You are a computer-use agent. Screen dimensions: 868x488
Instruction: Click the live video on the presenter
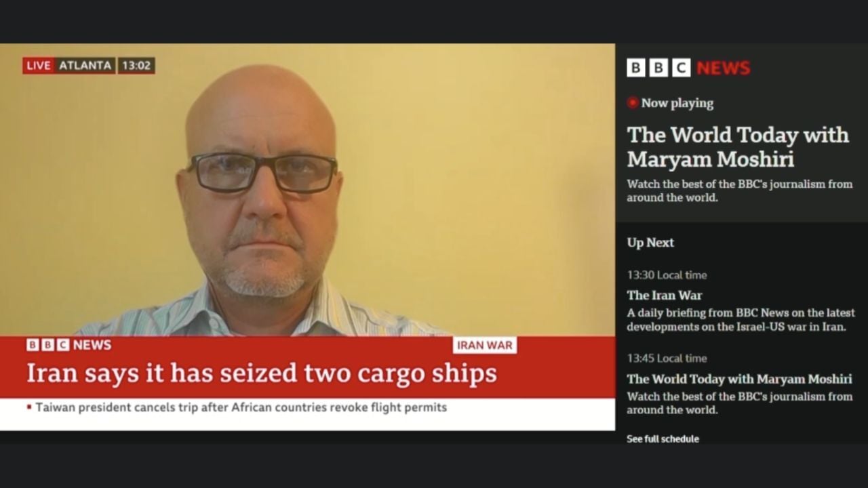tap(307, 190)
